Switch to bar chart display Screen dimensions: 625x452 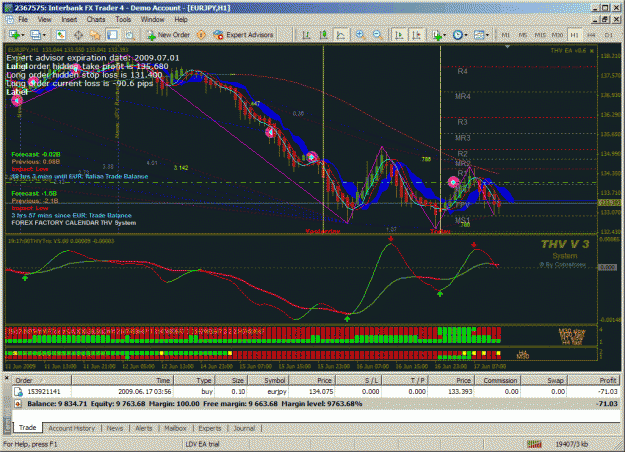pos(306,35)
